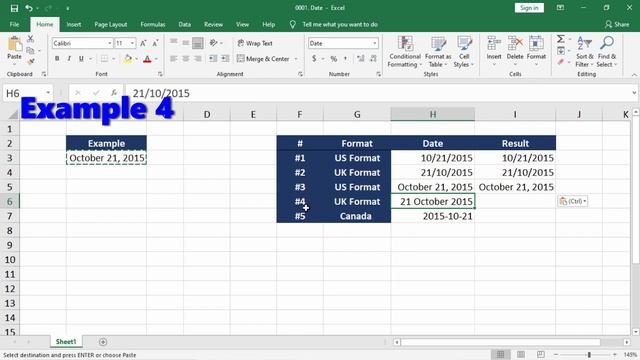Toggle Merge & Center
640x360 pixels.
click(x=264, y=59)
